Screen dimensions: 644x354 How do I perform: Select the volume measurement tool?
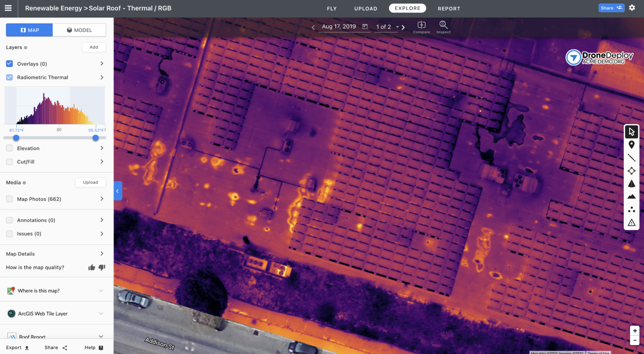631,184
